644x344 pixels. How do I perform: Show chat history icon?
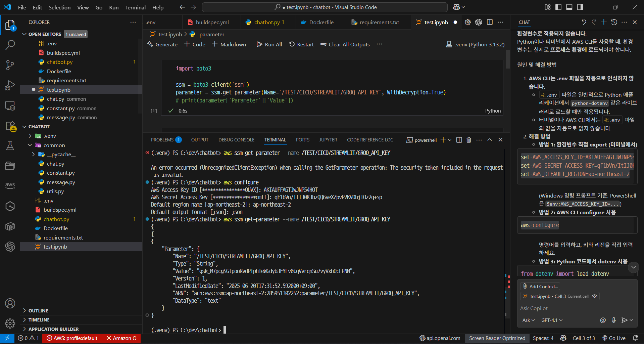(x=614, y=22)
